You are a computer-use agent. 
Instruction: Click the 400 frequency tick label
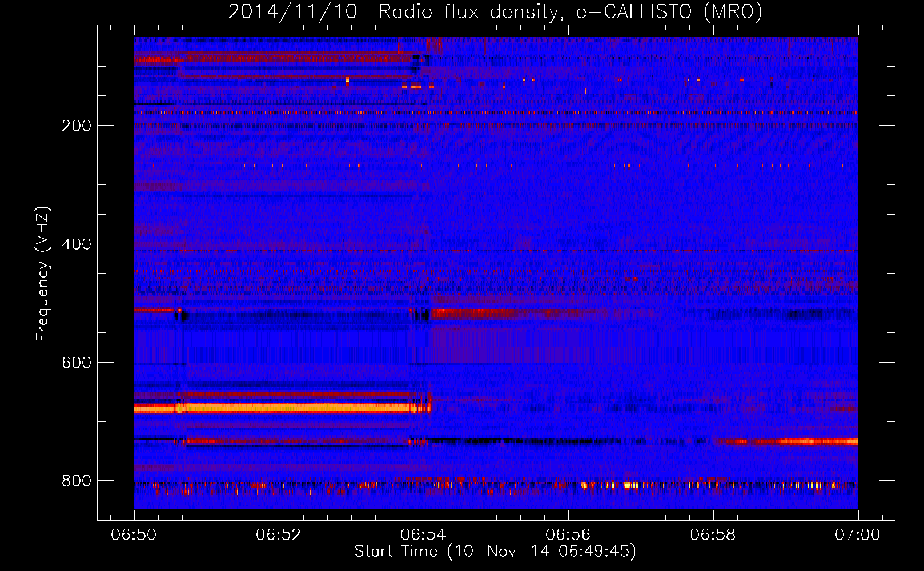click(77, 244)
